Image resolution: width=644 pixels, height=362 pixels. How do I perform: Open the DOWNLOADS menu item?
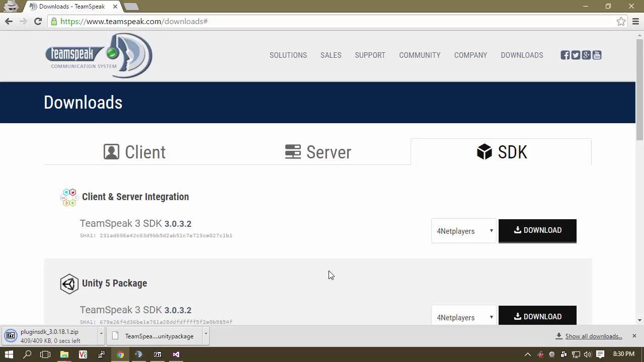pos(522,55)
